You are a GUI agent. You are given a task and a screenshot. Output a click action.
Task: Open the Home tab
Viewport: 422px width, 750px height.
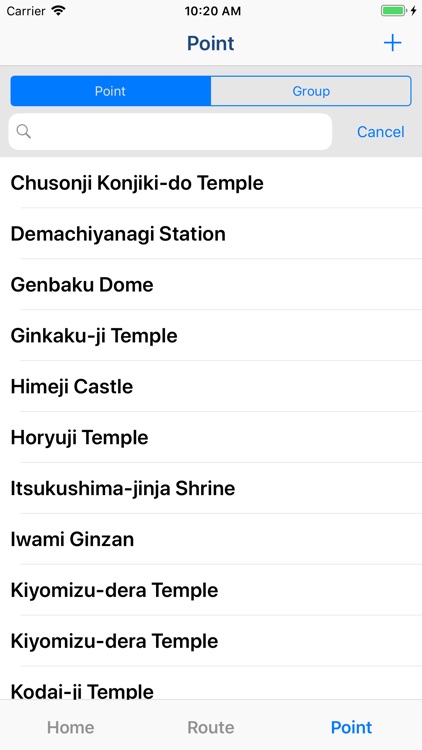[70, 728]
